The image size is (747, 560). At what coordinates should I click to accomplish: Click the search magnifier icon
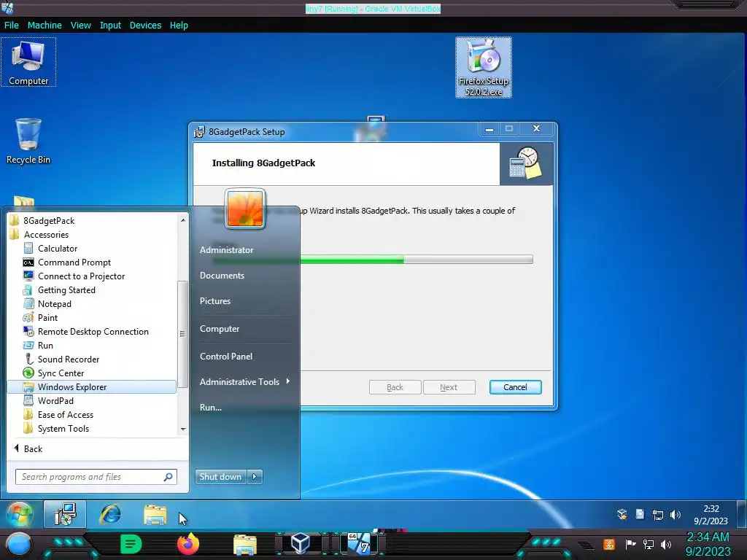tap(169, 477)
